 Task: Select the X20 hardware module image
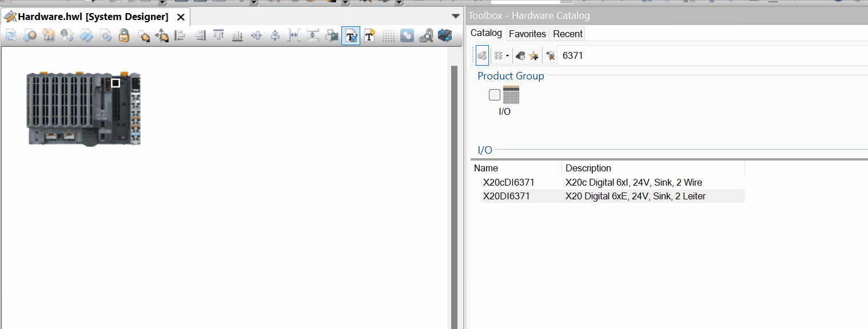[83, 108]
